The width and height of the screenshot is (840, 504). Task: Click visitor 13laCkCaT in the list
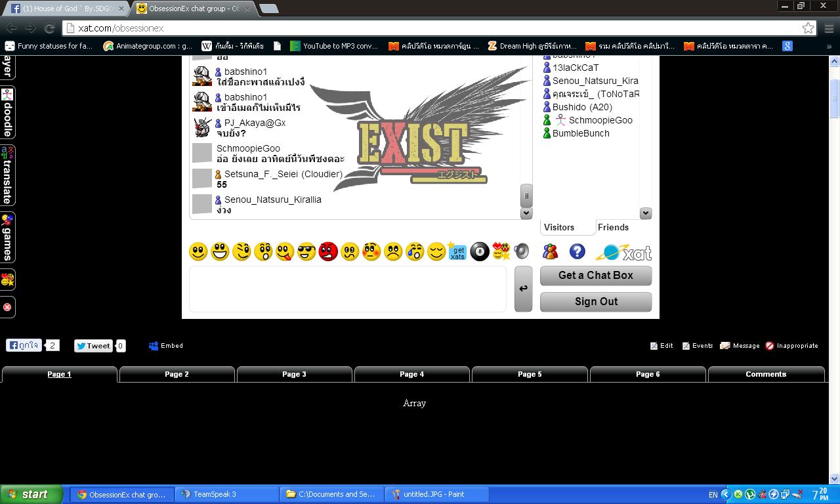tap(576, 68)
